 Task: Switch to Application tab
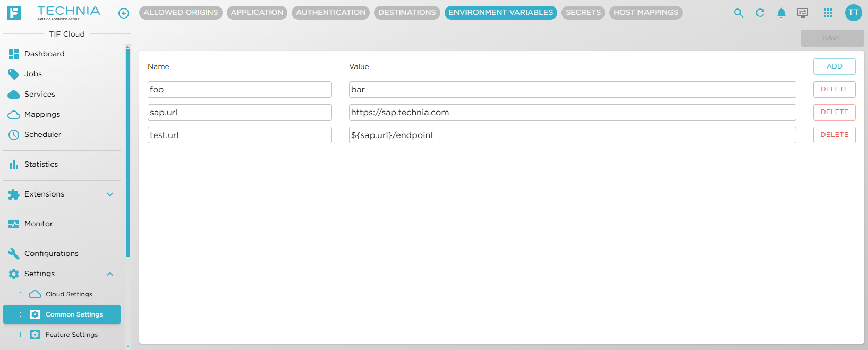tap(257, 13)
